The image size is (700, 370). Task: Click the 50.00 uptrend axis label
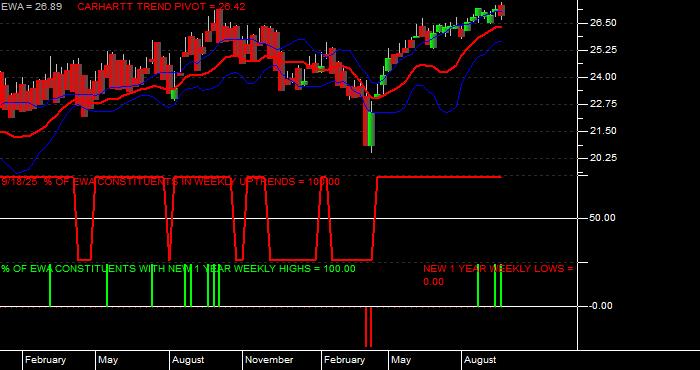pyautogui.click(x=603, y=218)
